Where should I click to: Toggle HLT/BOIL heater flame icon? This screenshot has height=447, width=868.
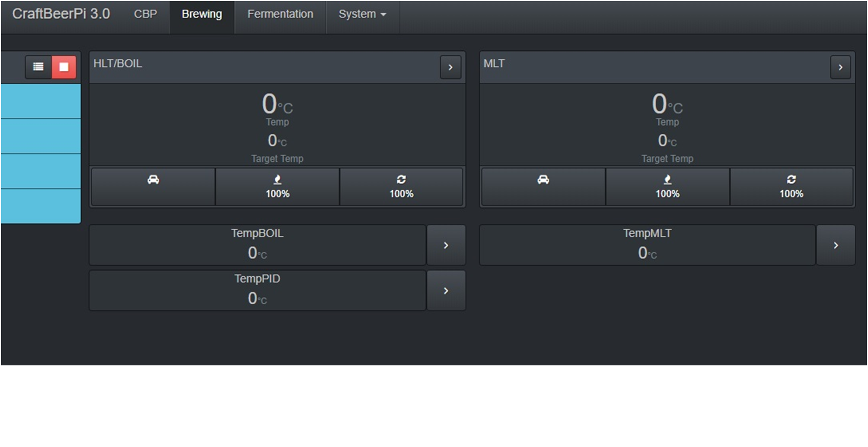coord(277,187)
